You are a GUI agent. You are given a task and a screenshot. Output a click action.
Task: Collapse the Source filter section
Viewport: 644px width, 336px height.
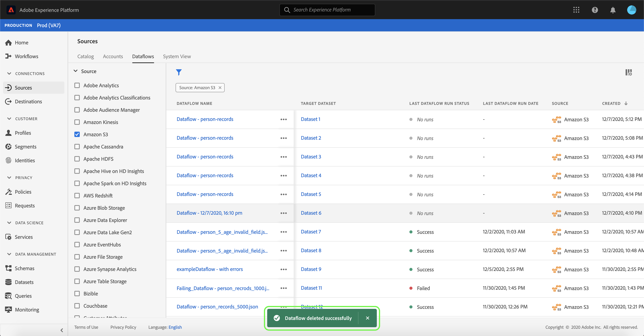click(x=76, y=71)
